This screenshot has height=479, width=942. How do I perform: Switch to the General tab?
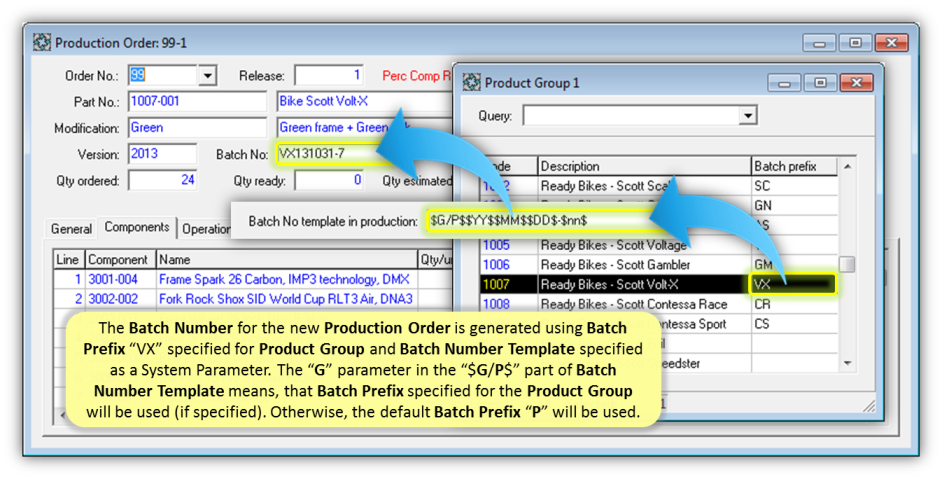pos(71,229)
